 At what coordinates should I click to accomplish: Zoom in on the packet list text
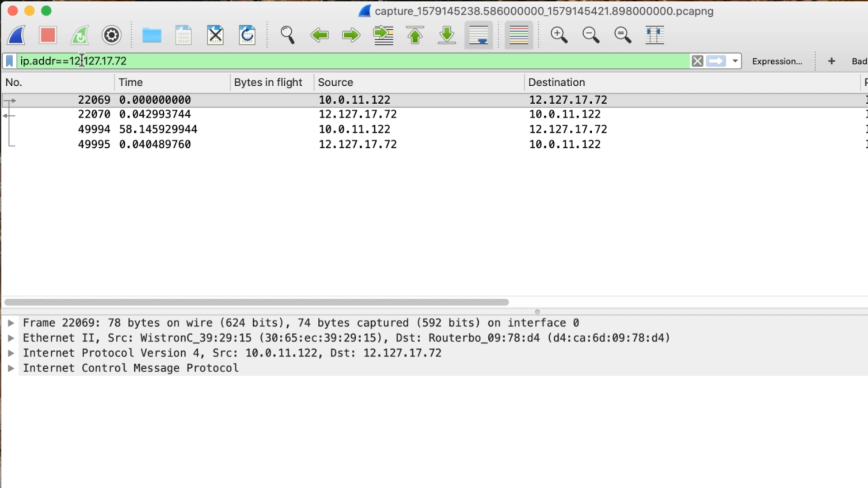tap(559, 35)
